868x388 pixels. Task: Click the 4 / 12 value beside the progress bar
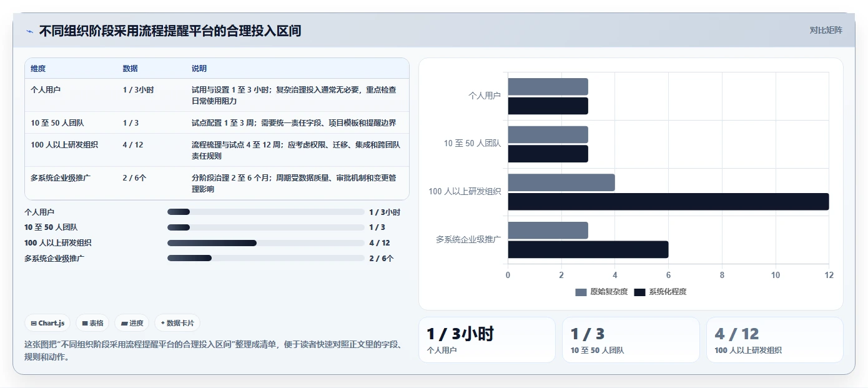[380, 243]
